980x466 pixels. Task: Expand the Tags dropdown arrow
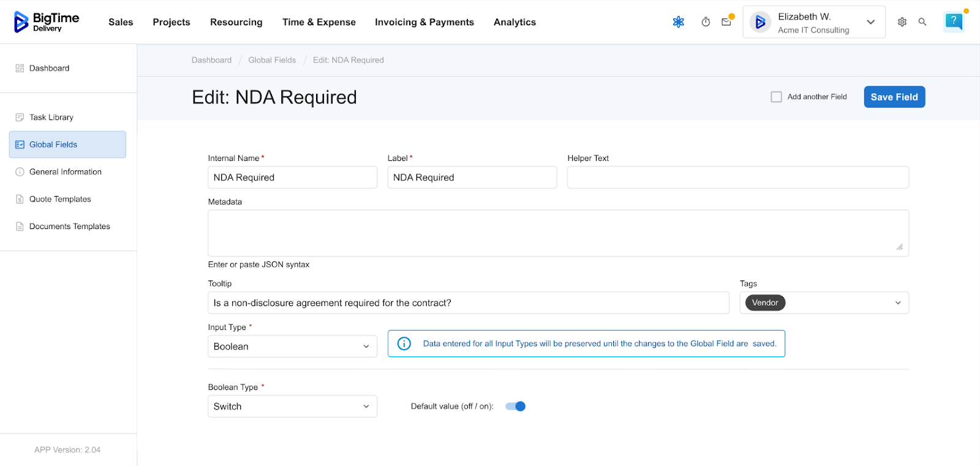[898, 303]
